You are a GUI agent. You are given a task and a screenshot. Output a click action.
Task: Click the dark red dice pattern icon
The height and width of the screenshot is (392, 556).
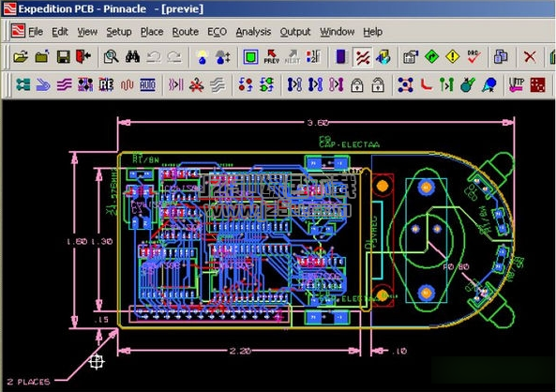(x=537, y=84)
